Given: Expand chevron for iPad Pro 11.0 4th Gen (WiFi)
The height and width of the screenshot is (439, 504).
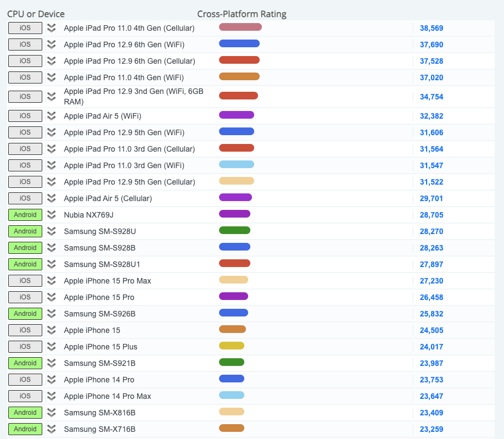Looking at the screenshot, I should [52, 77].
